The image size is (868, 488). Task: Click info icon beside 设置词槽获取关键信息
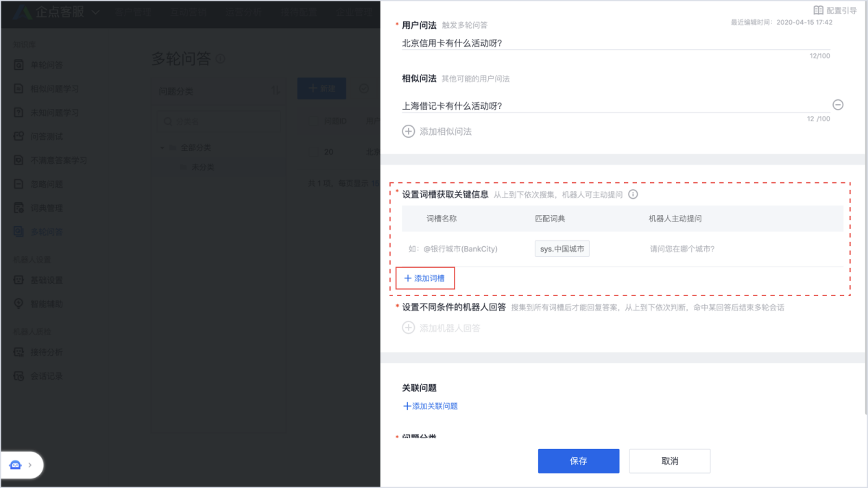click(x=633, y=194)
